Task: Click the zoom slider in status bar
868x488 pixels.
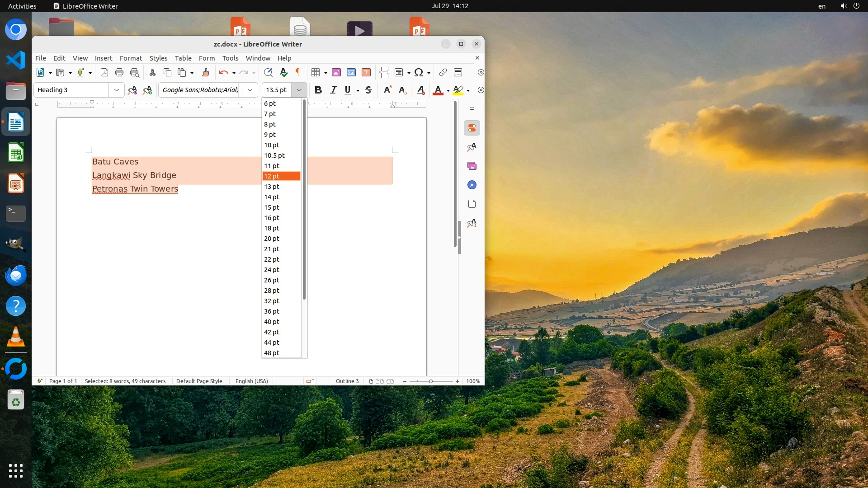Action: point(430,381)
